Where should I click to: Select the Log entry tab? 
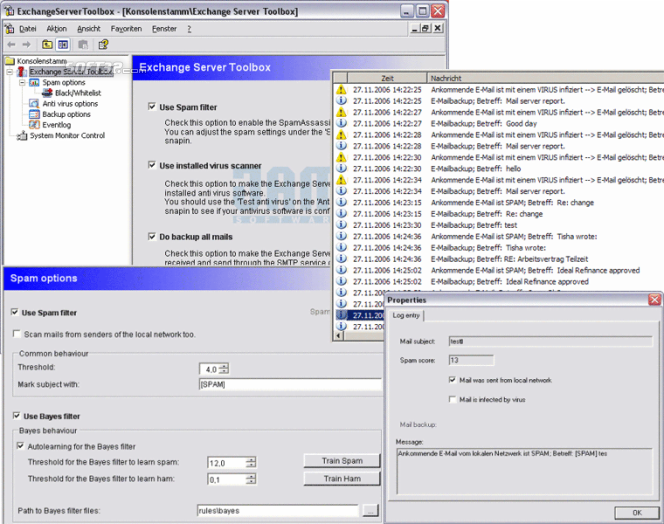tap(406, 316)
